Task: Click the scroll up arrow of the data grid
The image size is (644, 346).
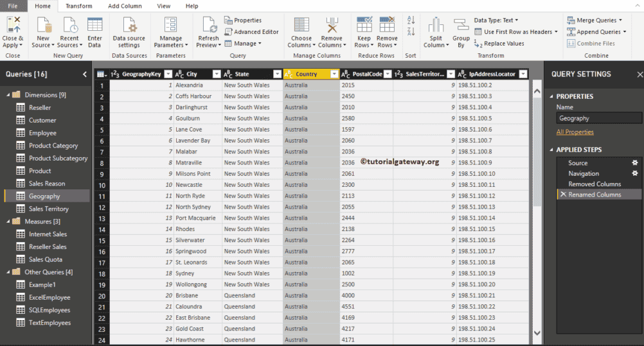Action: coord(537,91)
